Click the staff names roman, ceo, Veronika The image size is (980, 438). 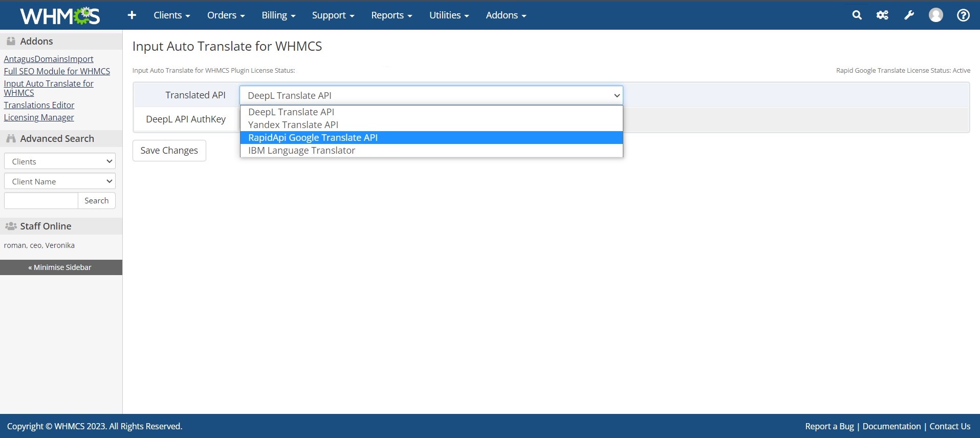(x=39, y=245)
